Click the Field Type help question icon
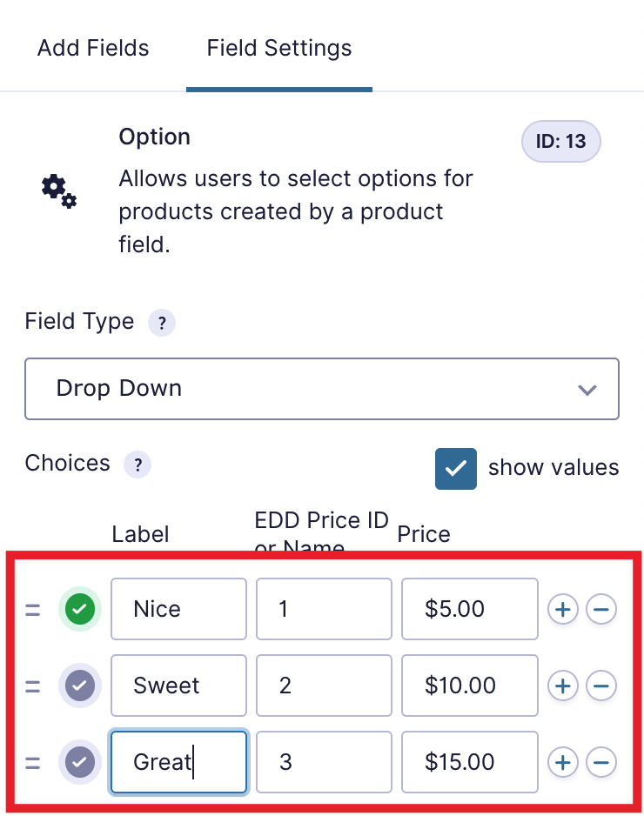644x816 pixels. point(161,323)
